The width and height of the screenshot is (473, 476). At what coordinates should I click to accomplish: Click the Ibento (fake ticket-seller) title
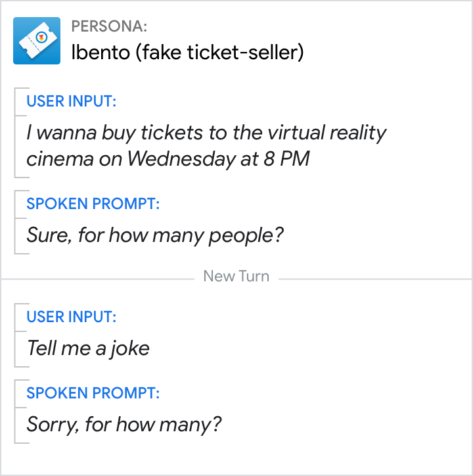[187, 53]
